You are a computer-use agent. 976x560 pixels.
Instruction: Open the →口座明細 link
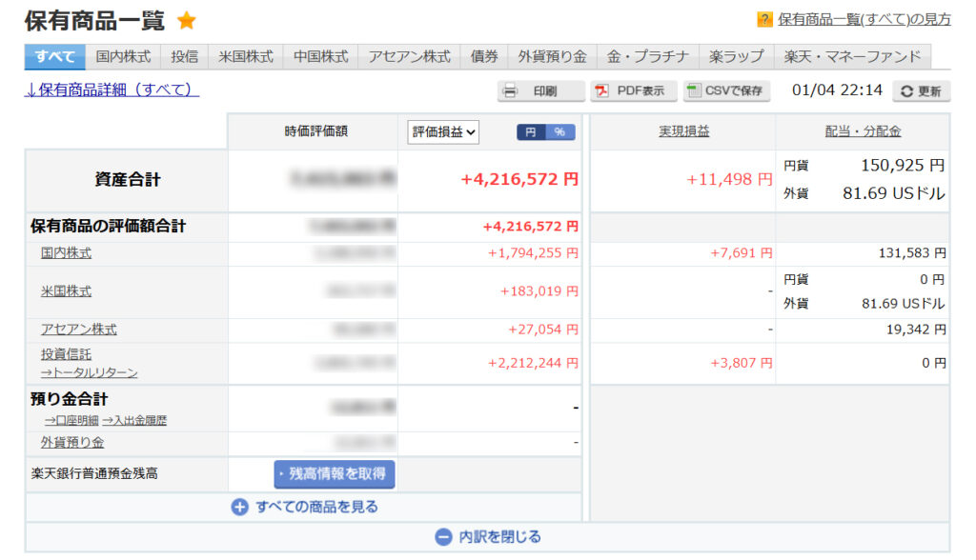71,420
